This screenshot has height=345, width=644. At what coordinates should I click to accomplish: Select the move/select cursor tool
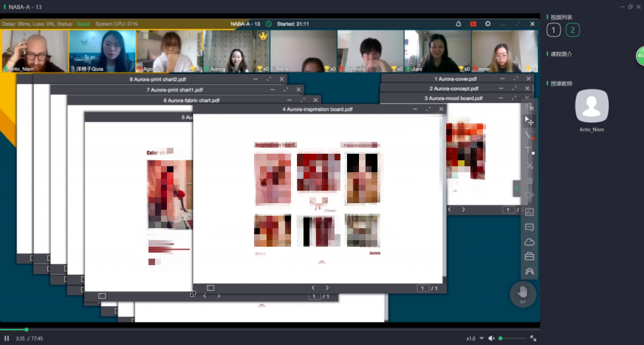click(x=530, y=120)
